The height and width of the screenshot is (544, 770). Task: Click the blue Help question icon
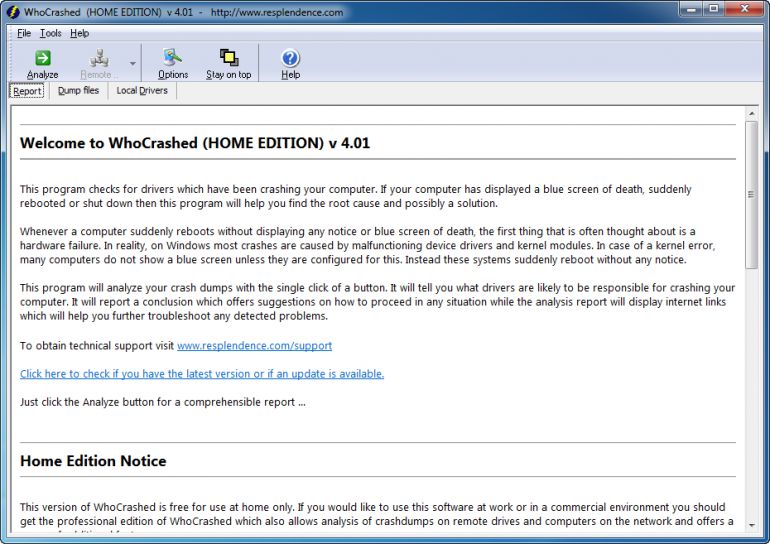[290, 58]
